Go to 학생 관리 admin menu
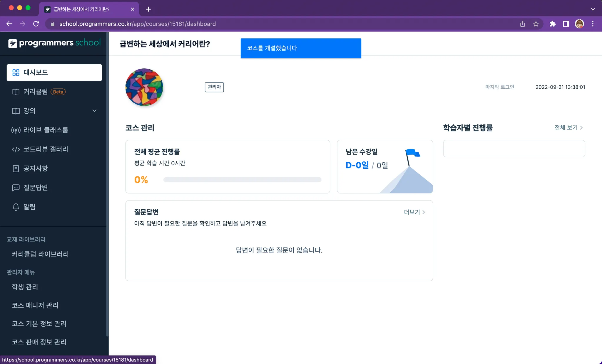 point(25,287)
